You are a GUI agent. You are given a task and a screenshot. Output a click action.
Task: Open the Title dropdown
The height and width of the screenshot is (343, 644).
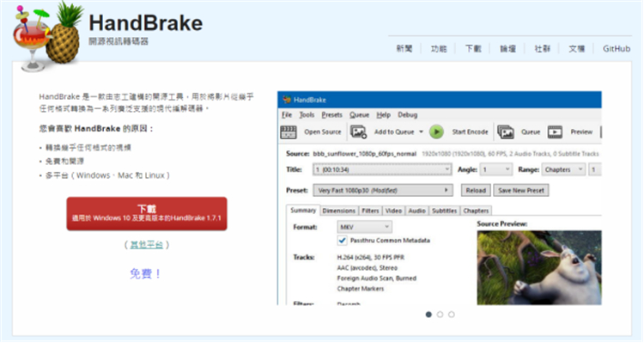[382, 169]
